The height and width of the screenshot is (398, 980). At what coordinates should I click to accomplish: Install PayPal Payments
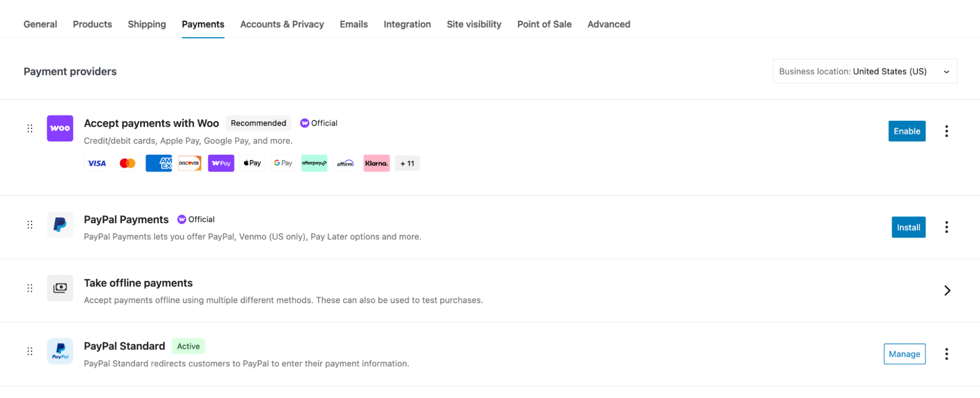pyautogui.click(x=908, y=227)
